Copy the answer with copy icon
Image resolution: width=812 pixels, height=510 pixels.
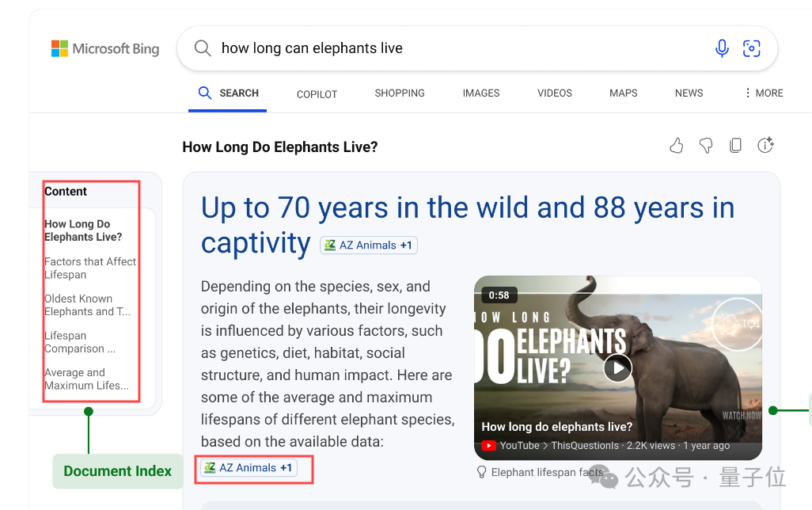click(x=735, y=146)
